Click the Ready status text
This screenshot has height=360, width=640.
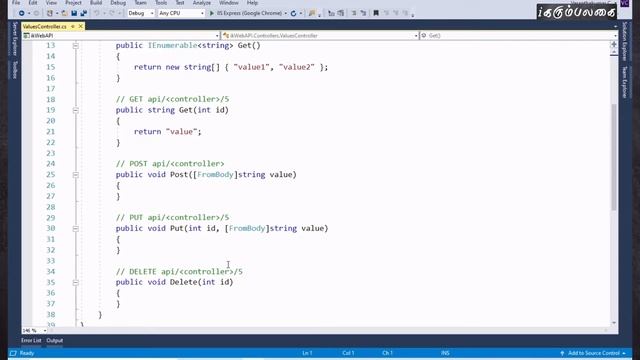[27, 353]
